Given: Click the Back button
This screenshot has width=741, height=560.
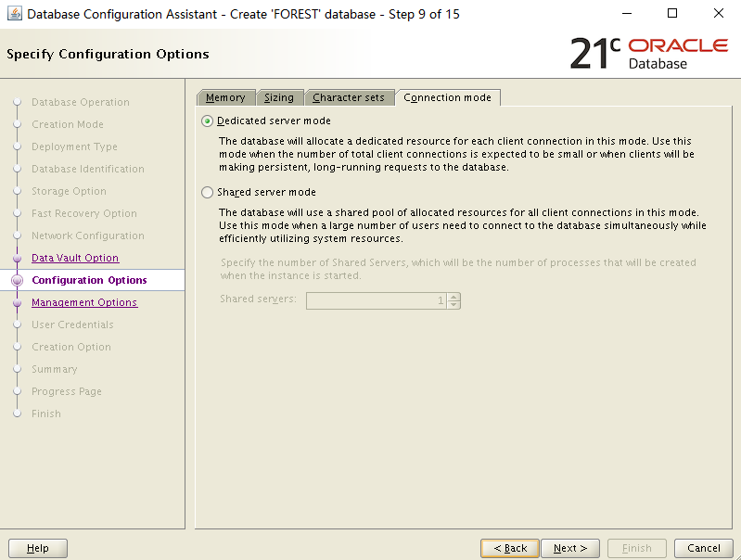Looking at the screenshot, I should point(510,548).
